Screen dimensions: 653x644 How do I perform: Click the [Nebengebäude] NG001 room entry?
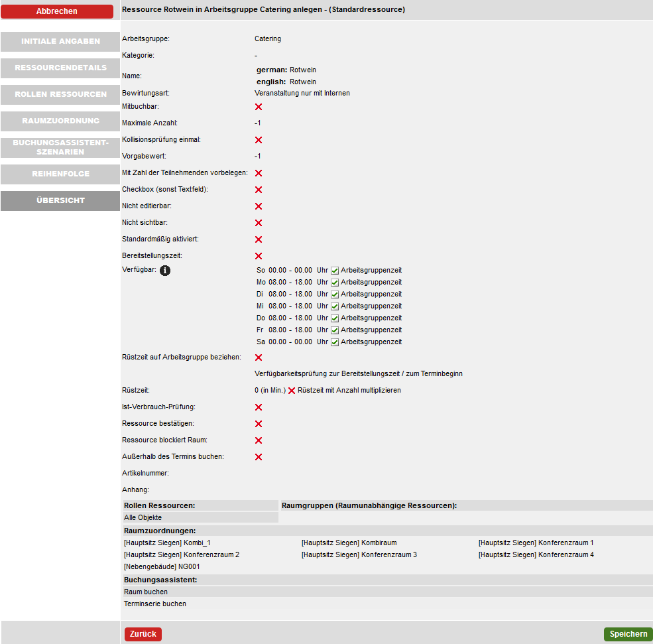tap(162, 566)
